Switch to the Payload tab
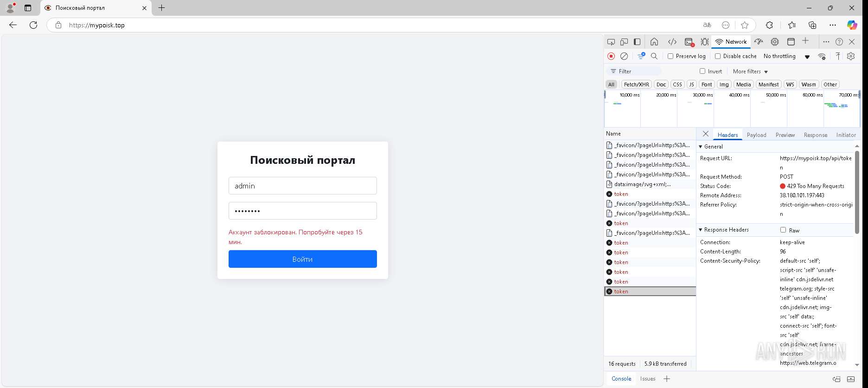Image resolution: width=868 pixels, height=388 pixels. tap(756, 135)
